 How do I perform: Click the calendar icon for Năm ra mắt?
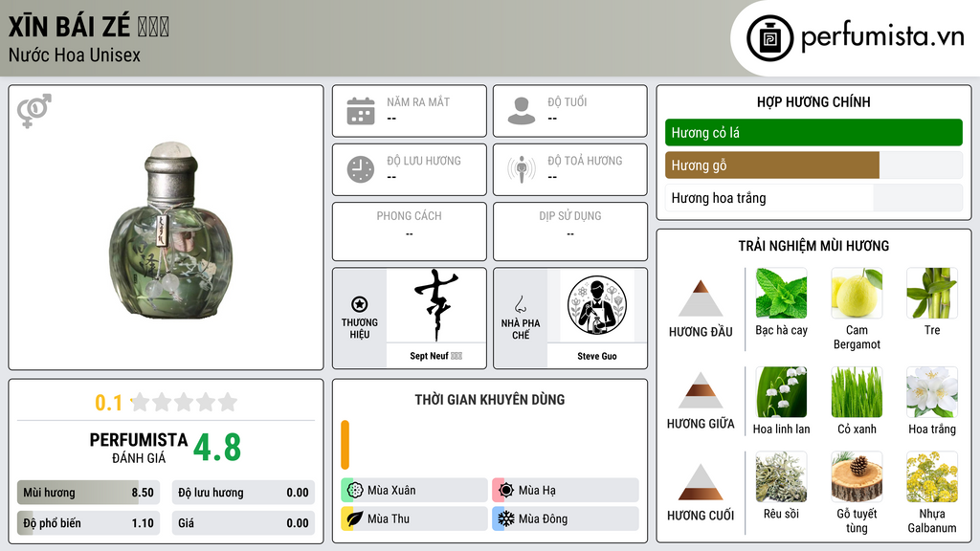click(x=361, y=111)
